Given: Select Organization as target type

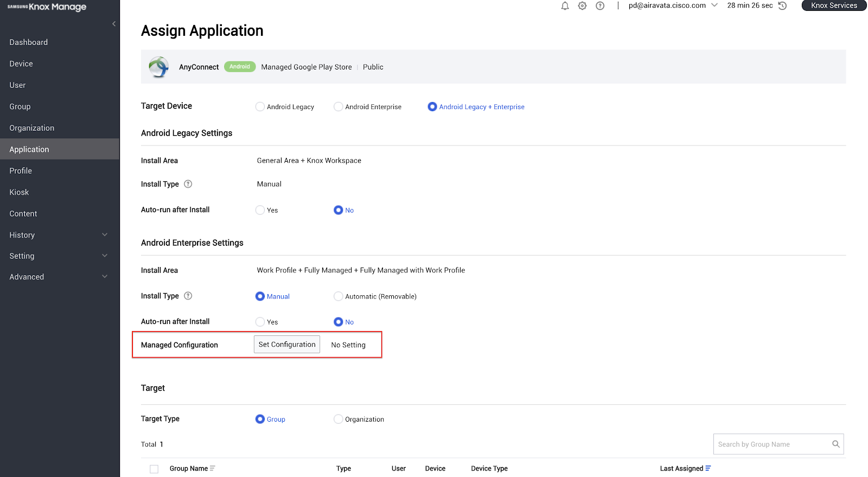Looking at the screenshot, I should point(338,419).
